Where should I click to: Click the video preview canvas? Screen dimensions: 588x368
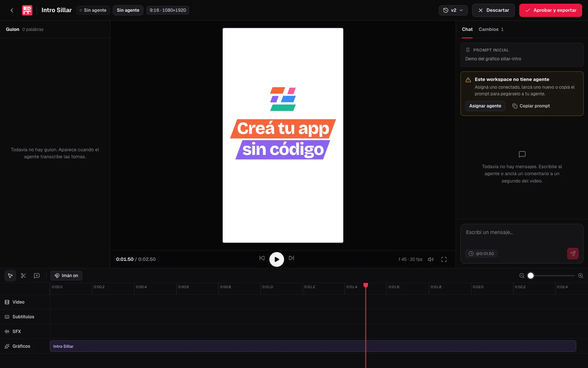click(x=283, y=135)
